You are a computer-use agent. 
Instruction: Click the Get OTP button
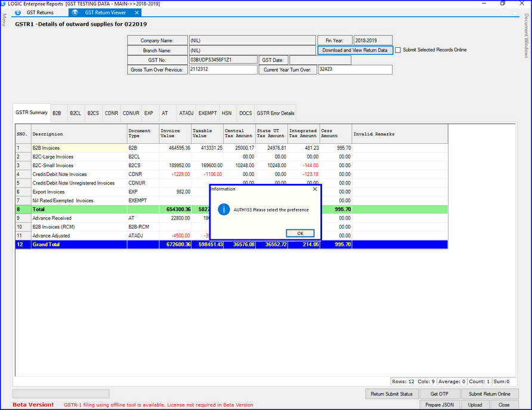pyautogui.click(x=440, y=394)
